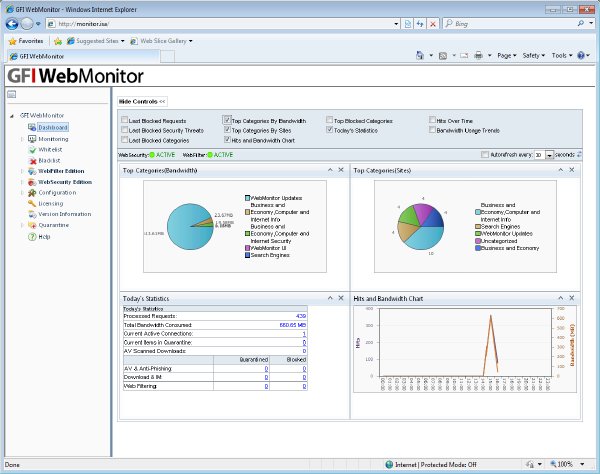
Task: Close the Hits and Bandwidth Chart panel
Action: pyautogui.click(x=572, y=298)
